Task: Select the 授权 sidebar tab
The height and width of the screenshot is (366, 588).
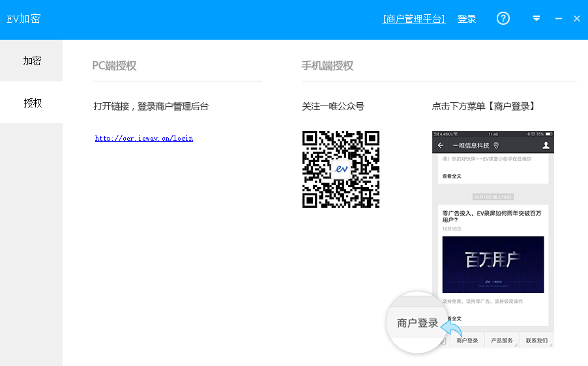Action: 31,103
